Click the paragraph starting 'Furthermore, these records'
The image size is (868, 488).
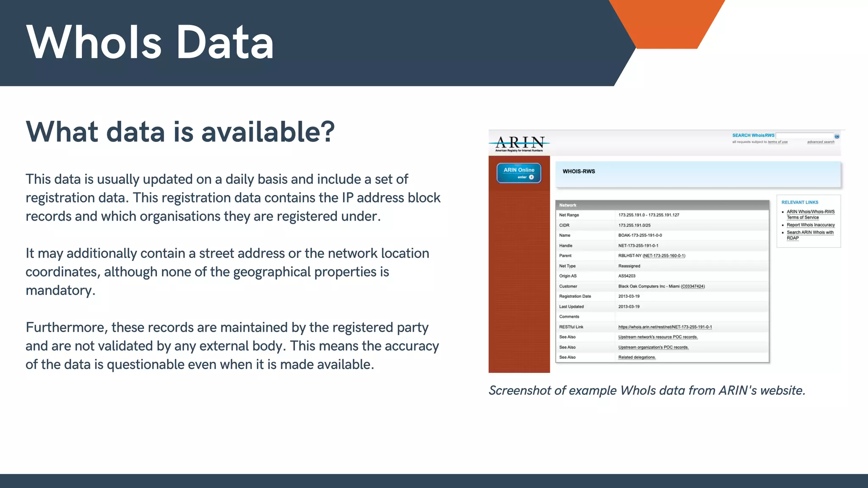(x=232, y=346)
